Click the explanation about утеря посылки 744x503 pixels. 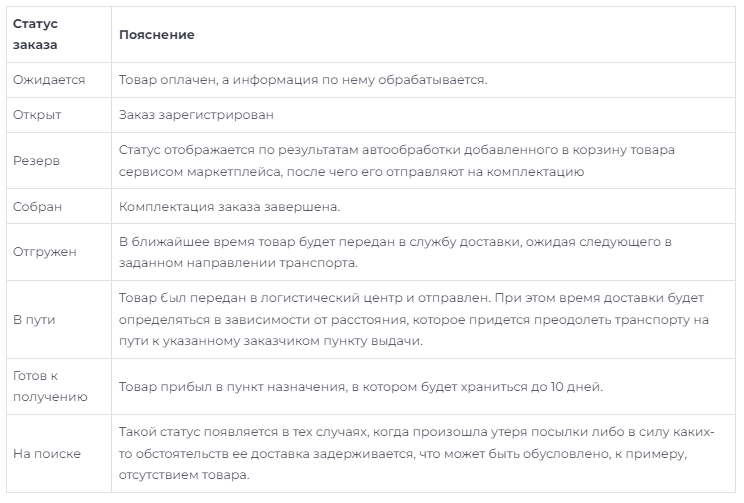click(416, 453)
